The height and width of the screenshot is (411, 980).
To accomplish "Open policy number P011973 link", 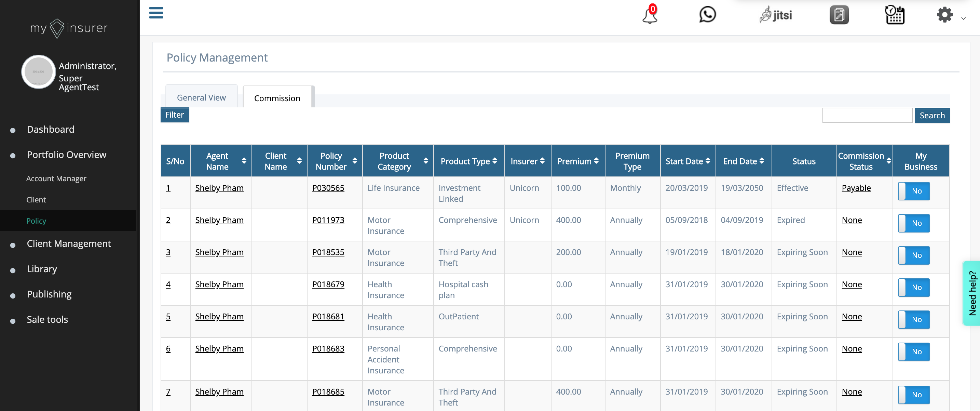I will (328, 220).
